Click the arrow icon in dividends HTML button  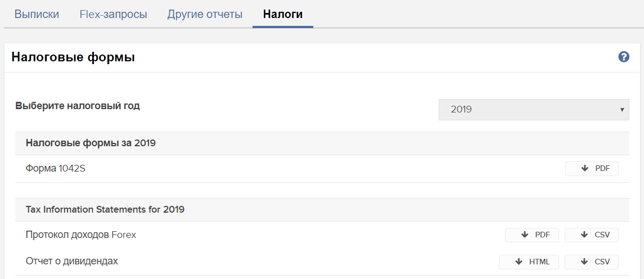[519, 262]
